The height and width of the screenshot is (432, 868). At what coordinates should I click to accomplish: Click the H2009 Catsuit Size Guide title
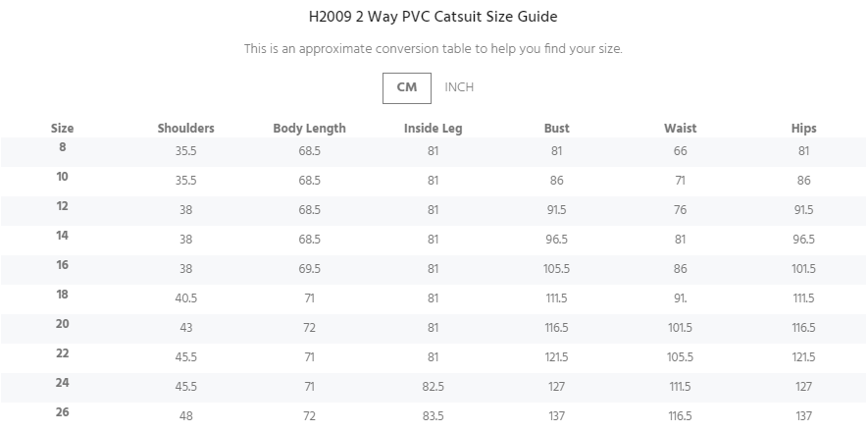(x=433, y=17)
